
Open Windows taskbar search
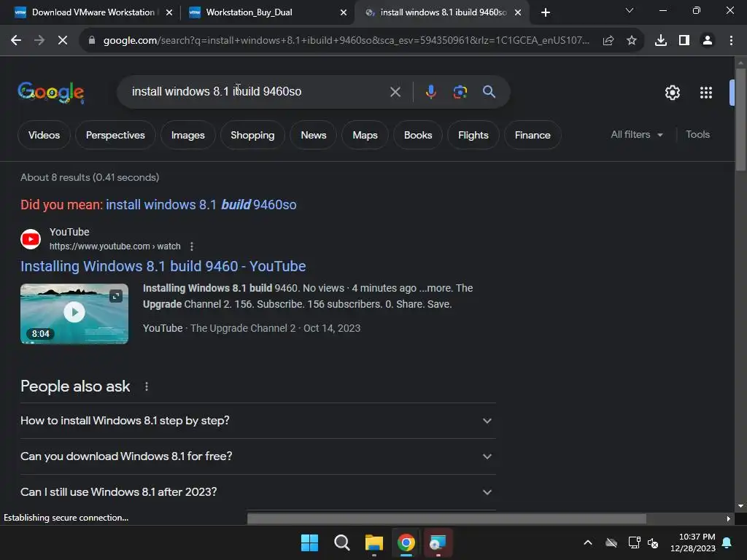coord(341,542)
